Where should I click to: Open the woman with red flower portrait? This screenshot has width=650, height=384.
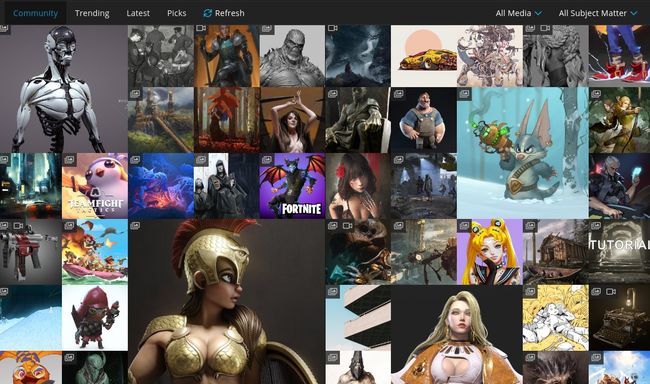(x=358, y=186)
